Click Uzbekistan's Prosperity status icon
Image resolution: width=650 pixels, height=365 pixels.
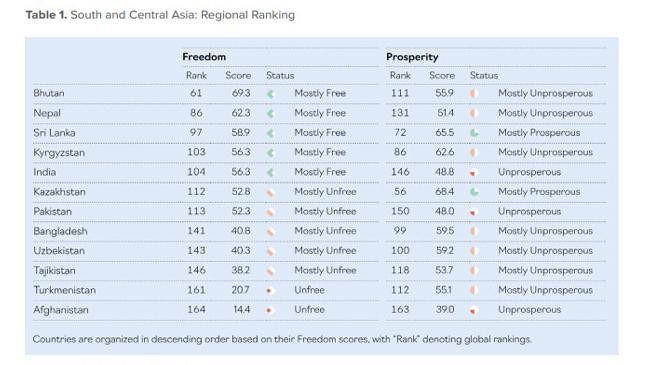click(x=473, y=251)
